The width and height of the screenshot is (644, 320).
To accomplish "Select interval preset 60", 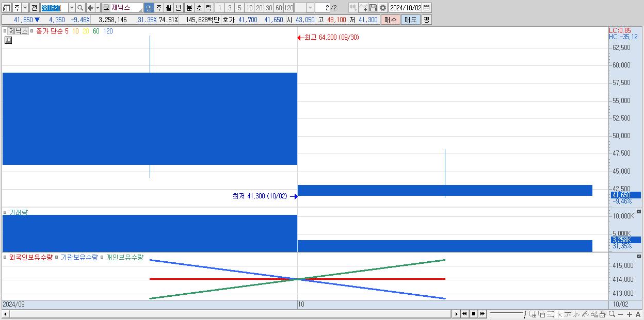I will [279, 8].
